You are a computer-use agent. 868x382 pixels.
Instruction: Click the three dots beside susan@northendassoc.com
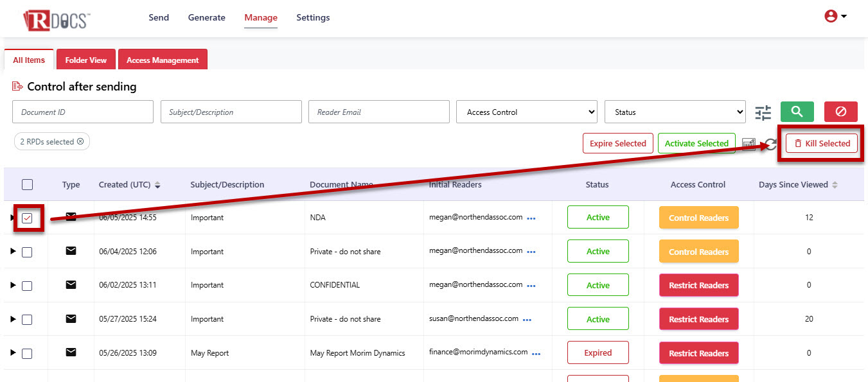coord(527,320)
